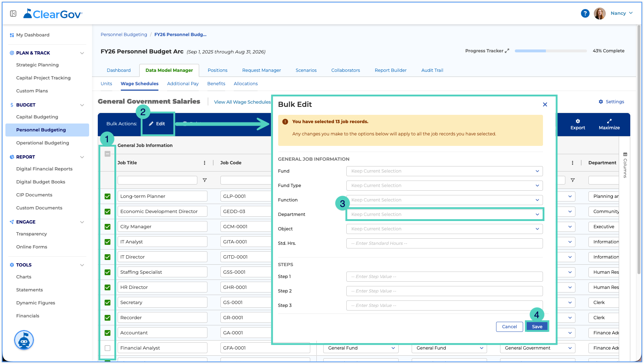Collapse the sidebar panel icon
The height and width of the screenshot is (364, 644).
tap(13, 13)
